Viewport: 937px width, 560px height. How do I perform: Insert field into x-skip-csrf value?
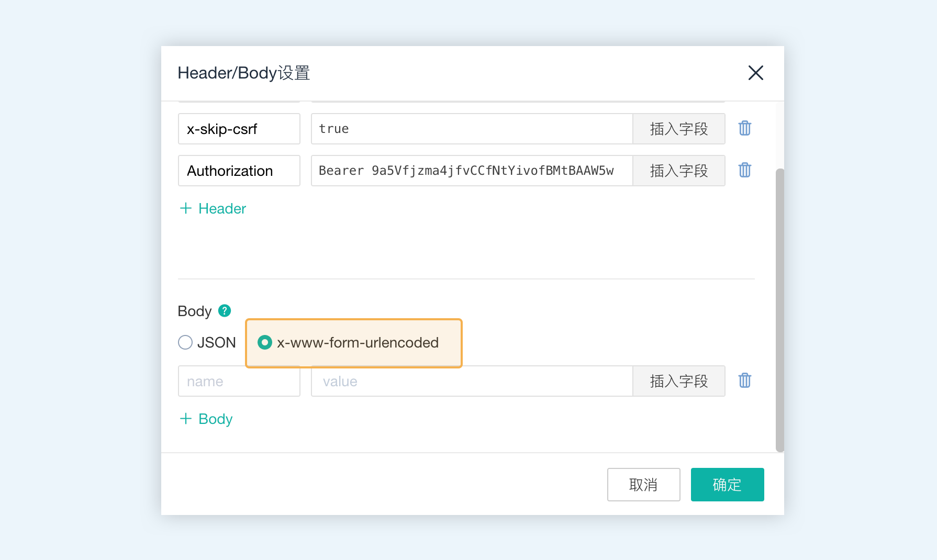coord(678,129)
